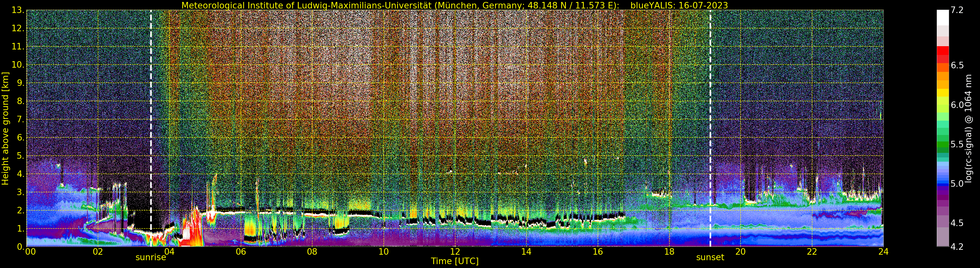
Task: Click the height axis tick label 7.
Action: [20, 120]
